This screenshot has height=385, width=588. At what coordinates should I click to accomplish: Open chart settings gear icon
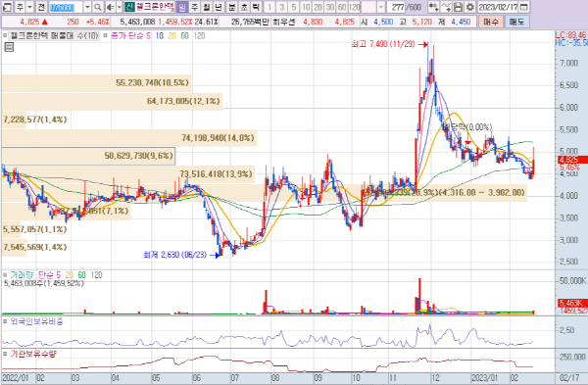pos(469,7)
